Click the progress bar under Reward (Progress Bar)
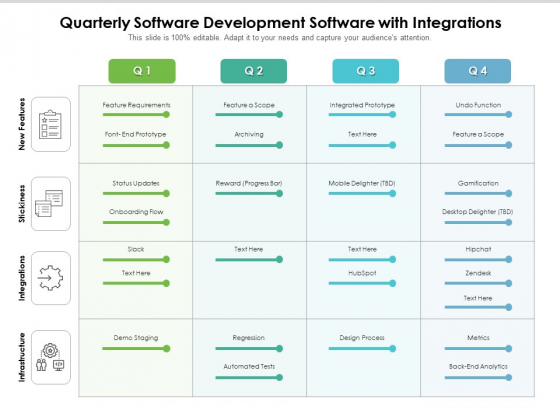This screenshot has height=420, width=560. 249,194
